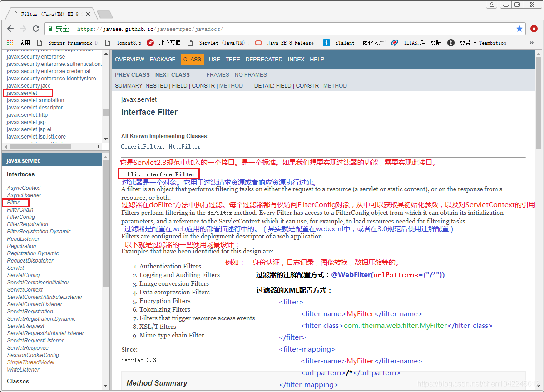Open the Filter interface in the list
The image size is (544, 392).
coord(13,203)
